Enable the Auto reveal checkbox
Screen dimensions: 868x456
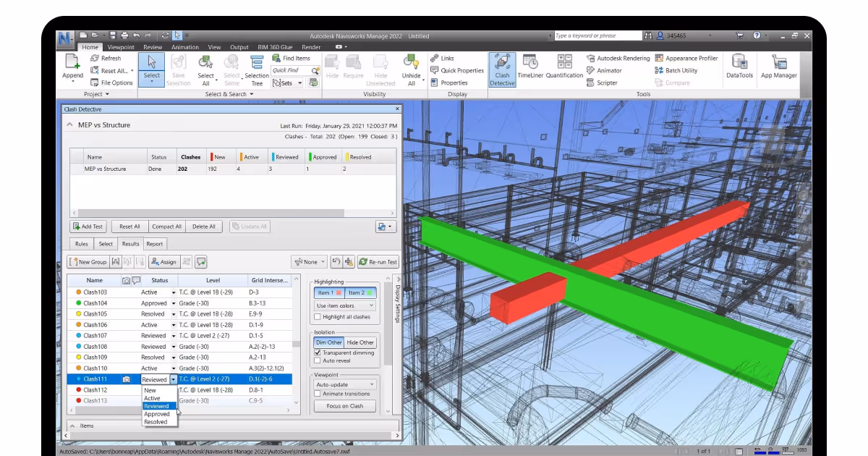pyautogui.click(x=318, y=360)
